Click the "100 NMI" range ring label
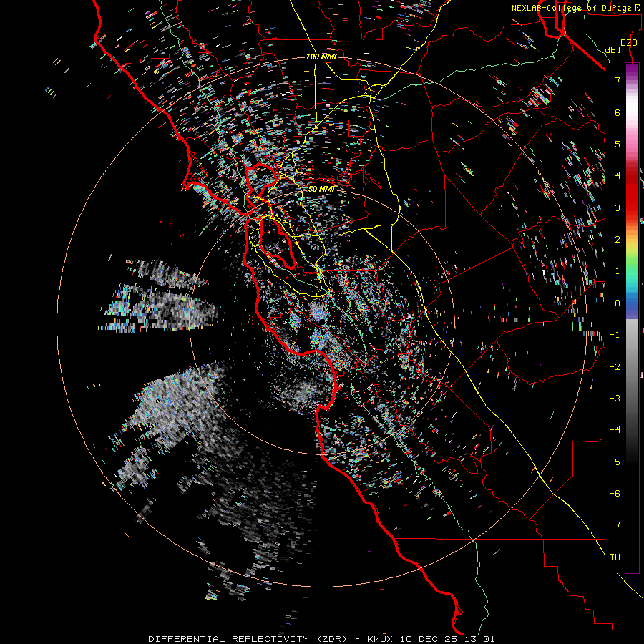 (321, 57)
